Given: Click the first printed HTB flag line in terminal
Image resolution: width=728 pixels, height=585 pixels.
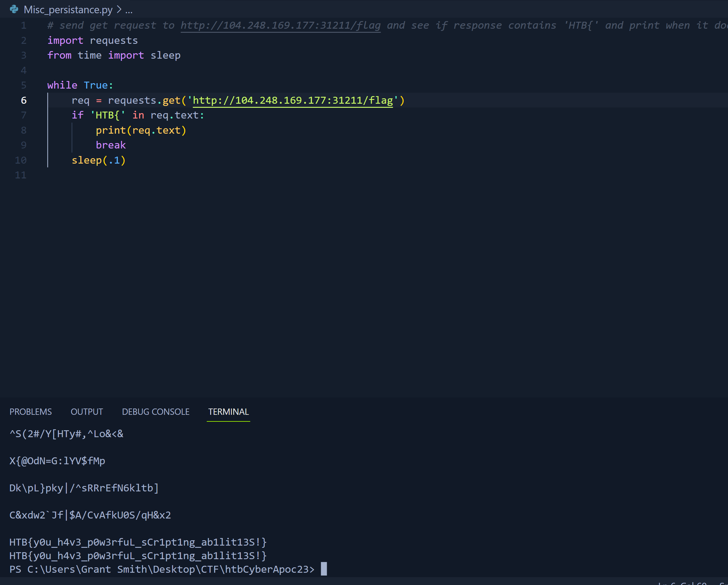Looking at the screenshot, I should tap(138, 542).
